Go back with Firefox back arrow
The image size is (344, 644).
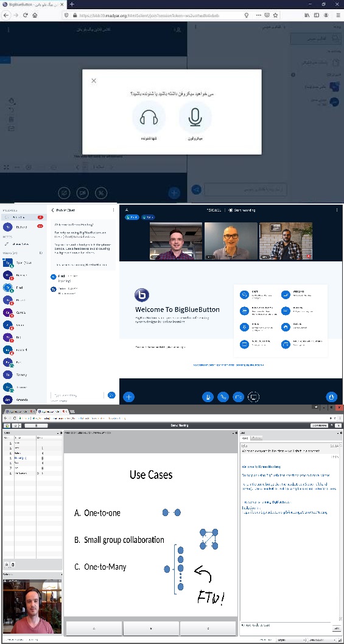tap(6, 15)
